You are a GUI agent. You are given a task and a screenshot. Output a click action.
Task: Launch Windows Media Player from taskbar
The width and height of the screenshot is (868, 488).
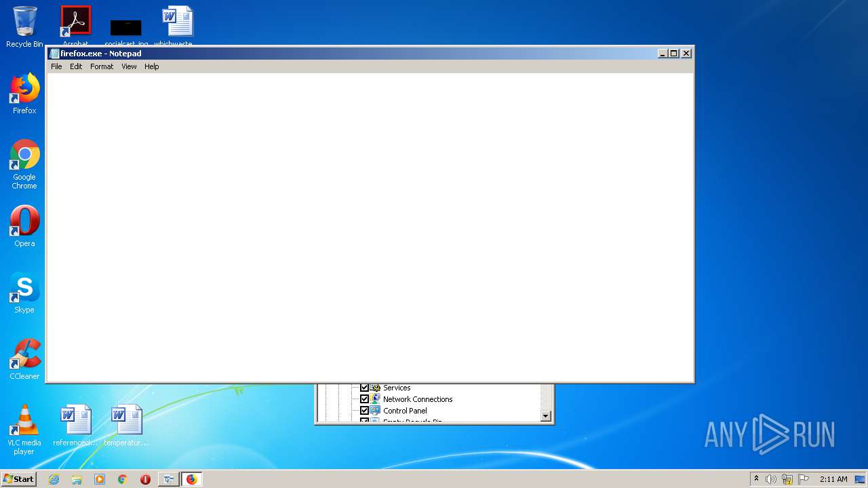pyautogui.click(x=100, y=479)
